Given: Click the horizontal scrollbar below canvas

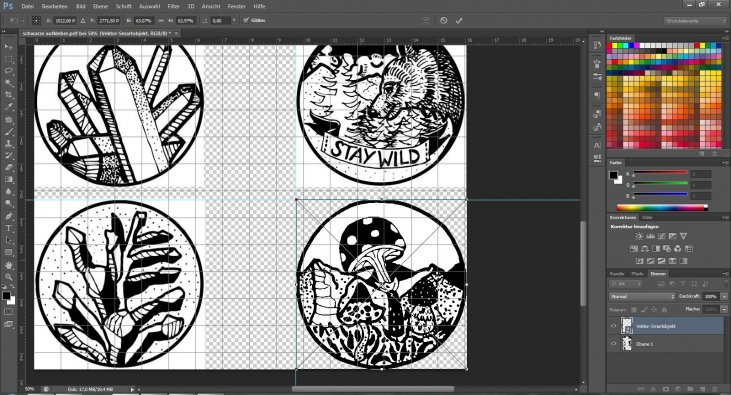Looking at the screenshot, I should pos(373,388).
